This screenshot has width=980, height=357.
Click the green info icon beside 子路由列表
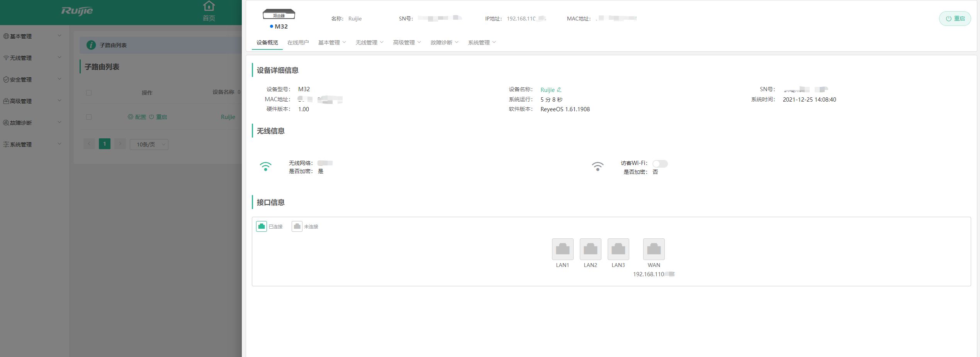[91, 45]
